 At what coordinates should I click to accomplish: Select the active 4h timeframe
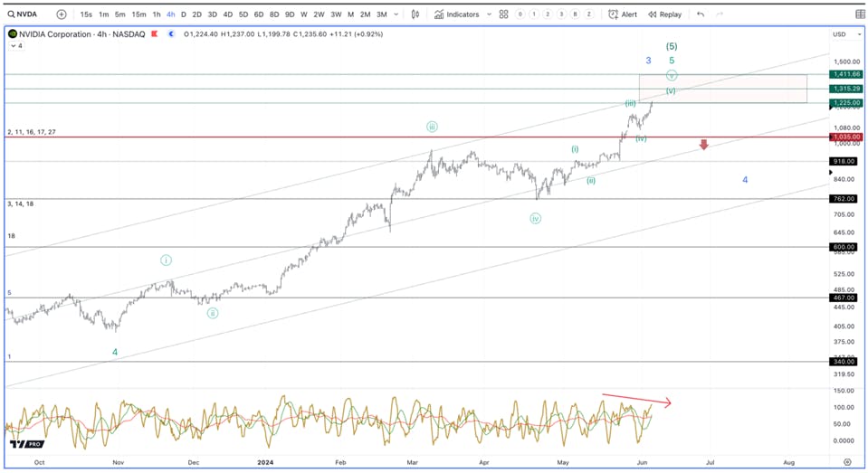(170, 14)
